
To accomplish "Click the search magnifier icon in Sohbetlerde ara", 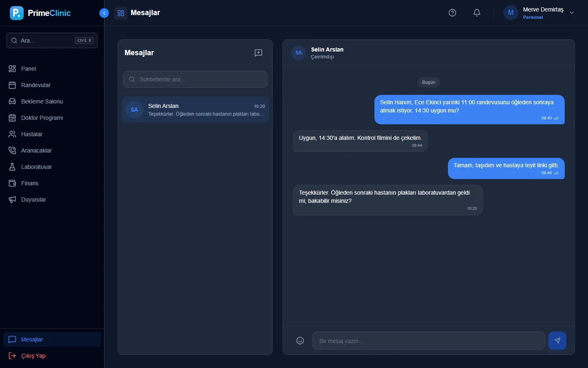I will point(132,79).
